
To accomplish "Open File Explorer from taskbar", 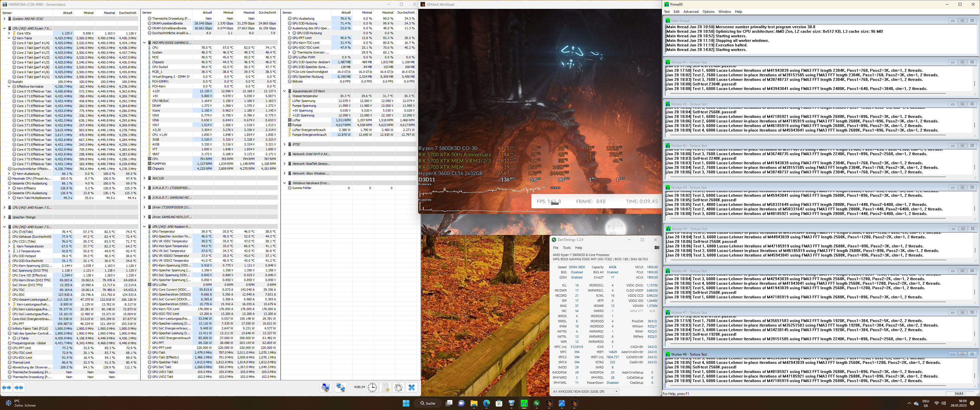I will point(474,403).
